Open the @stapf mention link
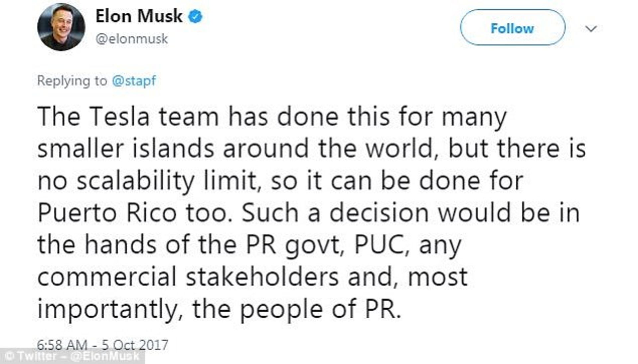 134,81
